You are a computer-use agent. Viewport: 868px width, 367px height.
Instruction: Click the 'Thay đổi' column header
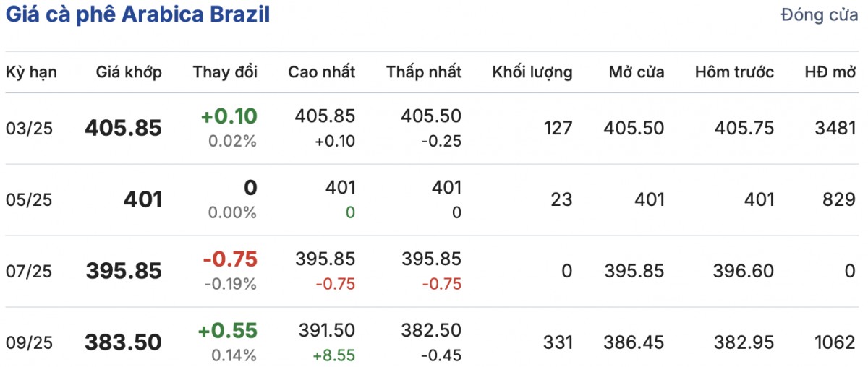coord(225,72)
